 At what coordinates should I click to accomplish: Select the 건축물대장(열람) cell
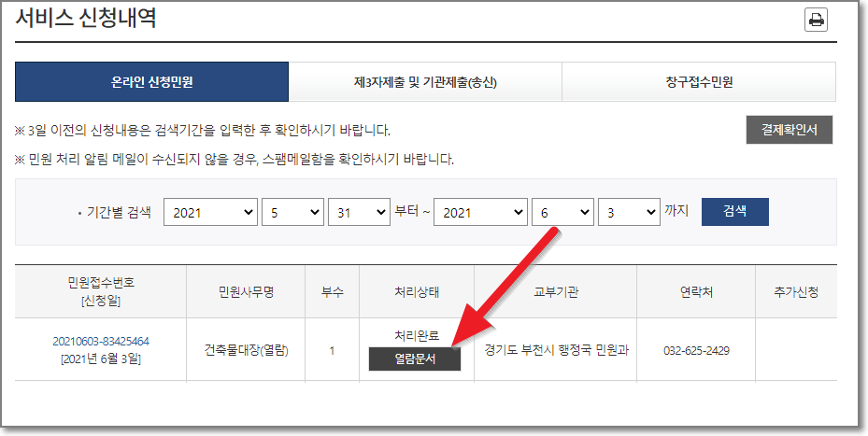click(246, 350)
